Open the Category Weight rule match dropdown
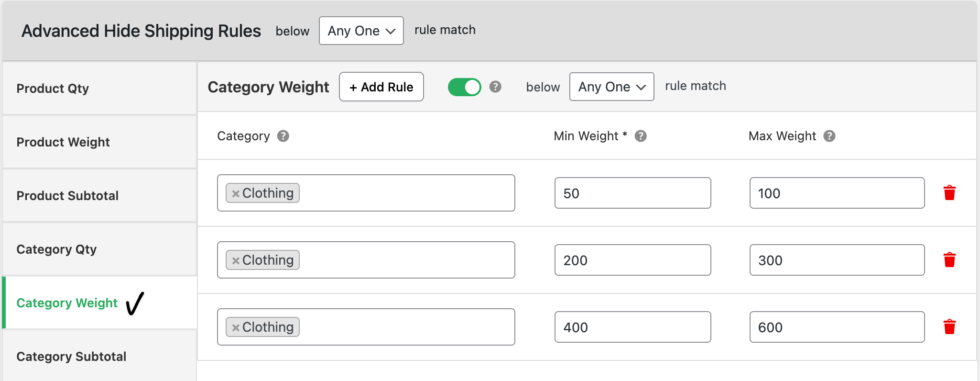 (x=611, y=87)
